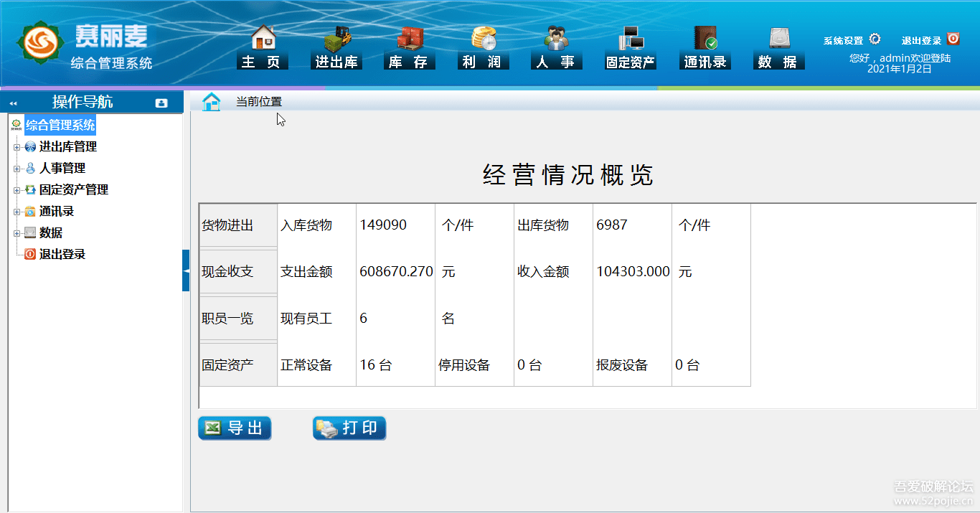The width and height of the screenshot is (980, 513).
Task: Open the 通讯录 address book icon
Action: pyautogui.click(x=705, y=39)
